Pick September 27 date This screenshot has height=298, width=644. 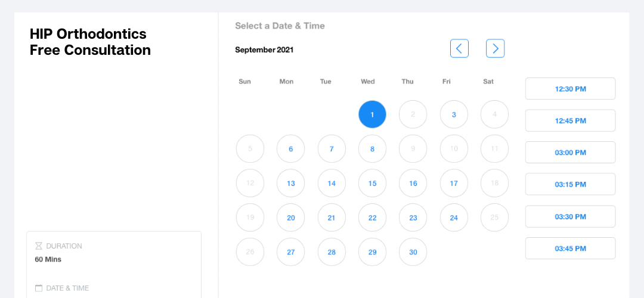coord(291,252)
